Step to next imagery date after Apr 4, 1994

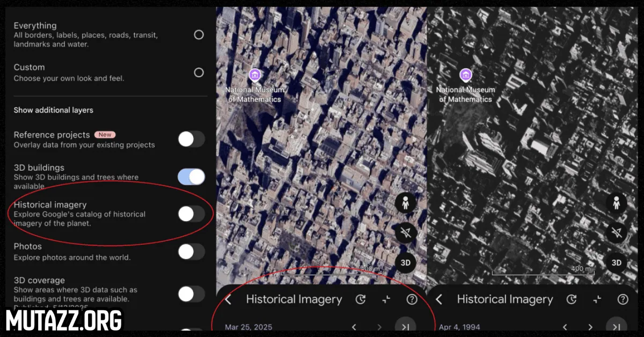click(590, 327)
